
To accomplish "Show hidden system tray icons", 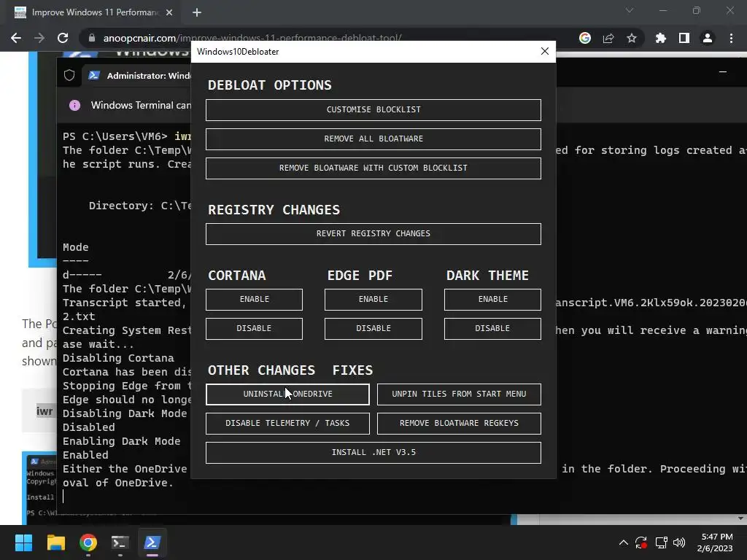I will [623, 542].
